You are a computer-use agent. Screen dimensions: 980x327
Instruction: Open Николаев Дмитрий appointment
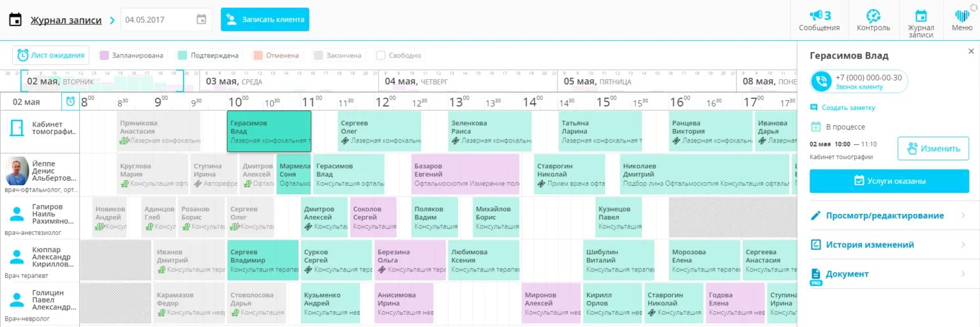[705, 174]
